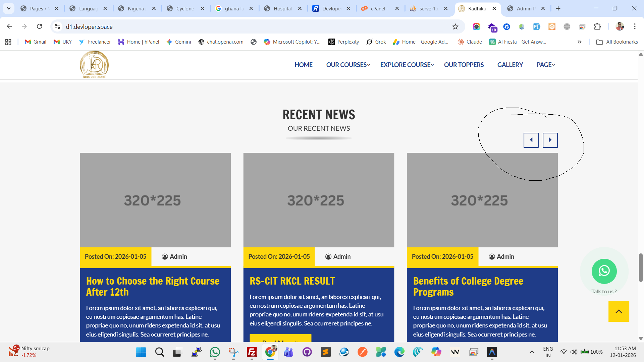Click the next news slider arrow
This screenshot has width=644, height=362.
pyautogui.click(x=550, y=140)
